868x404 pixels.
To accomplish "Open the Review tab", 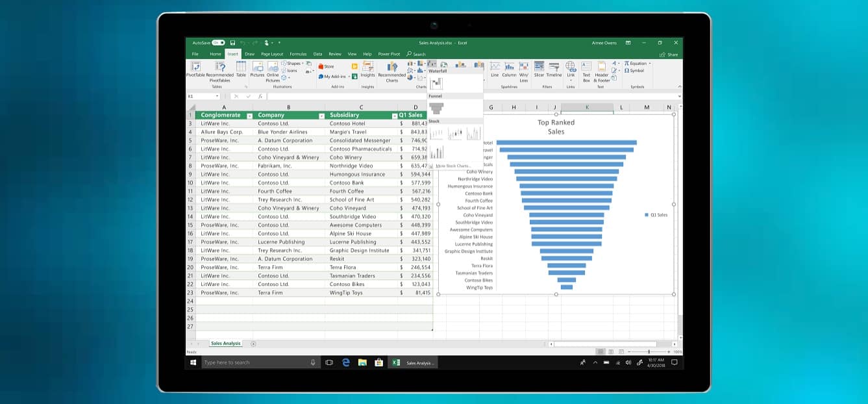I will [335, 54].
